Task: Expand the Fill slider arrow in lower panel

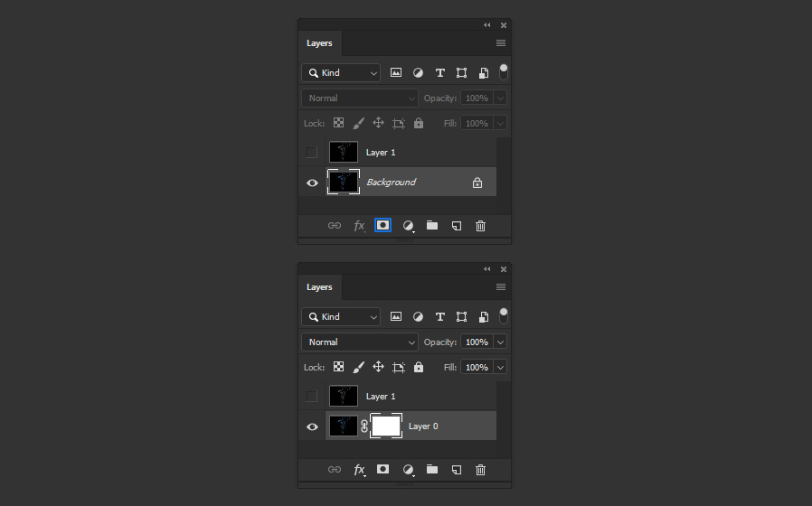Action: 500,368
